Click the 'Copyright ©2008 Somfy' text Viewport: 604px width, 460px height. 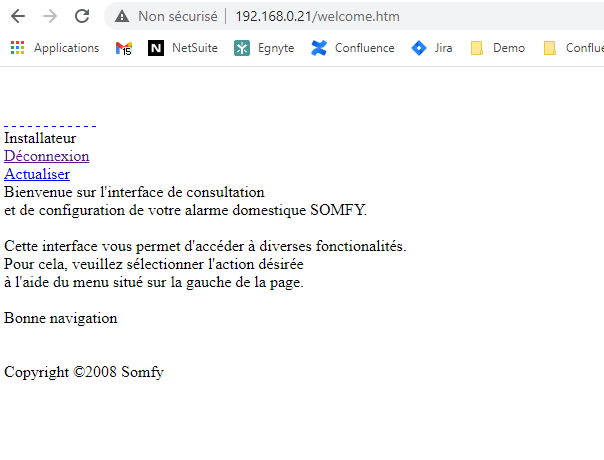84,372
